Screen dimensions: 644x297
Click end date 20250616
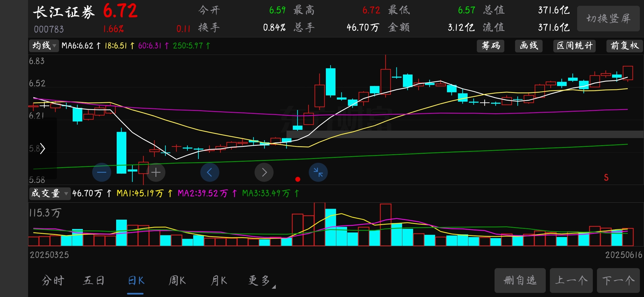[x=624, y=255]
